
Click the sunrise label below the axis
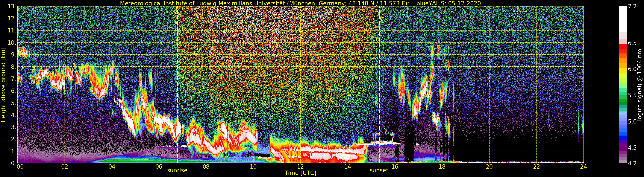[177, 171]
